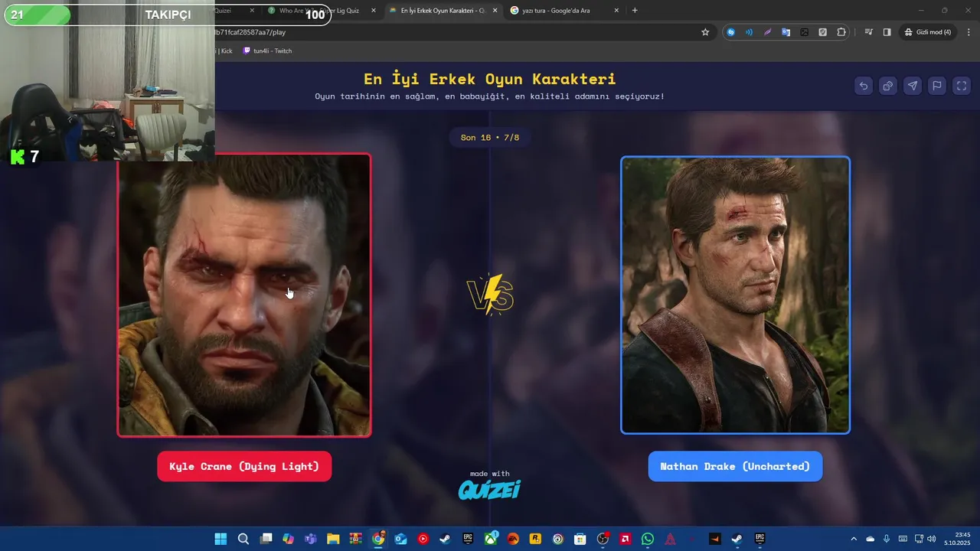Open the Shazam extension icon
The height and width of the screenshot is (551, 980).
coord(731,32)
